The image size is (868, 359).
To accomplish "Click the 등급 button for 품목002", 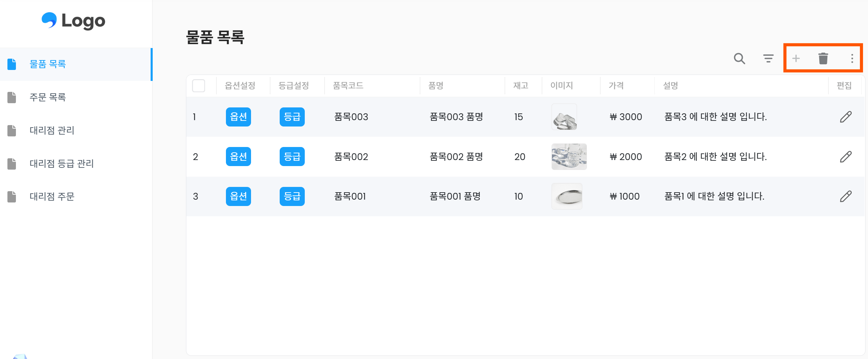I will pyautogui.click(x=292, y=157).
